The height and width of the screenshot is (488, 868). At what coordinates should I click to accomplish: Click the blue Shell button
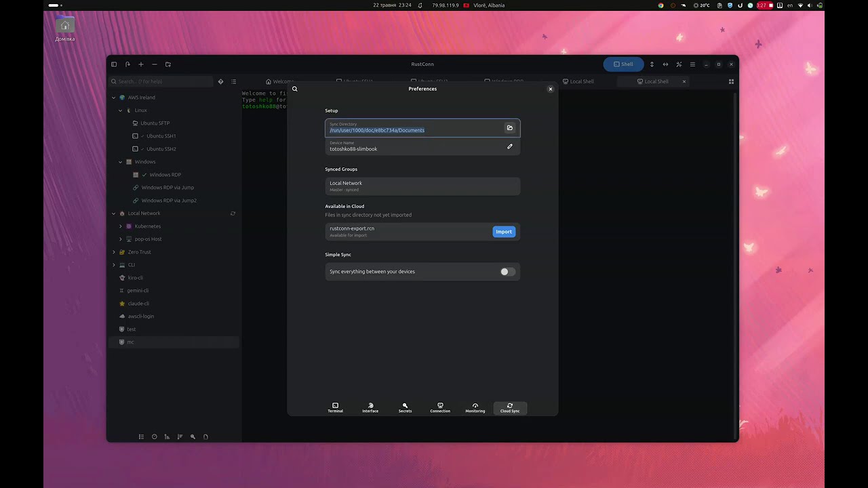click(x=624, y=64)
